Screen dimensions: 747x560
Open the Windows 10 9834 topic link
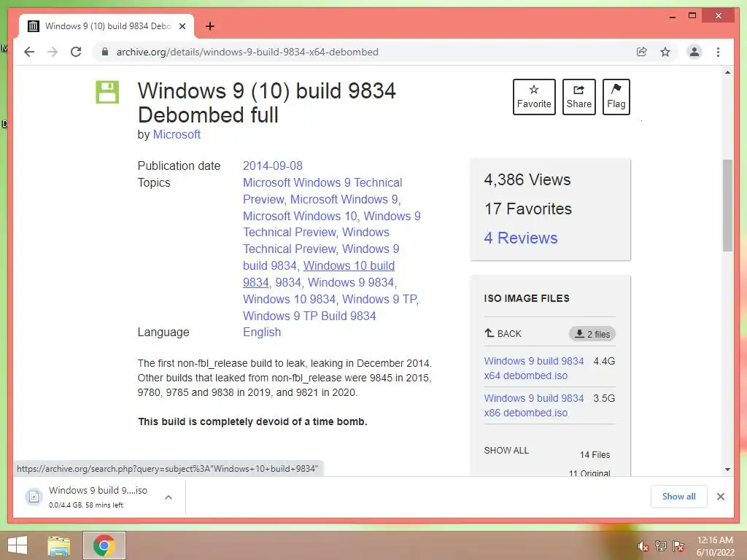pos(289,299)
